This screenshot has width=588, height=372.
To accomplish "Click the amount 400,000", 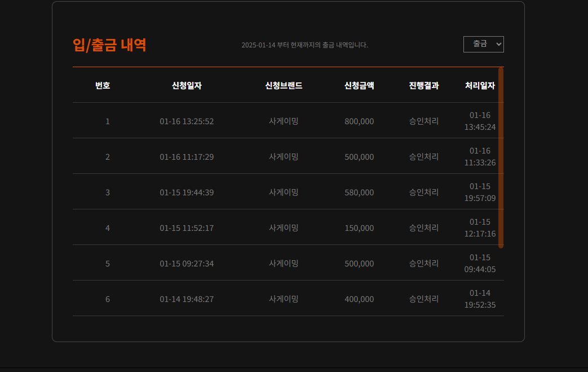I will (x=359, y=299).
